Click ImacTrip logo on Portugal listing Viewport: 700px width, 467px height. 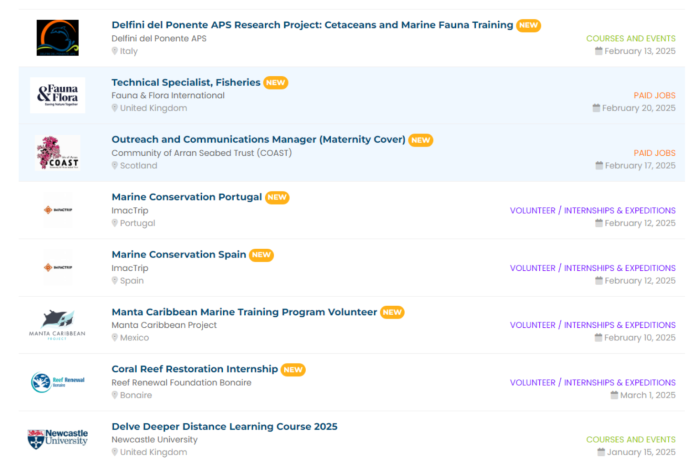58,210
